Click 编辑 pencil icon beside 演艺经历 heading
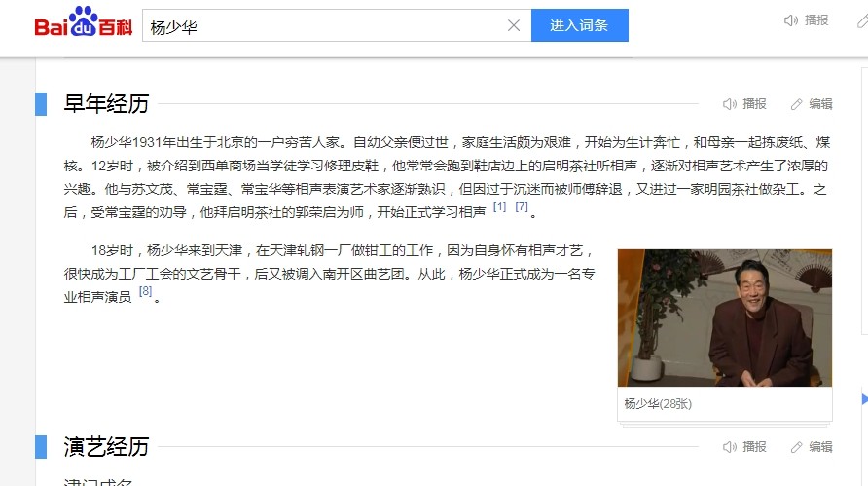The height and width of the screenshot is (486, 868). pyautogui.click(x=797, y=447)
